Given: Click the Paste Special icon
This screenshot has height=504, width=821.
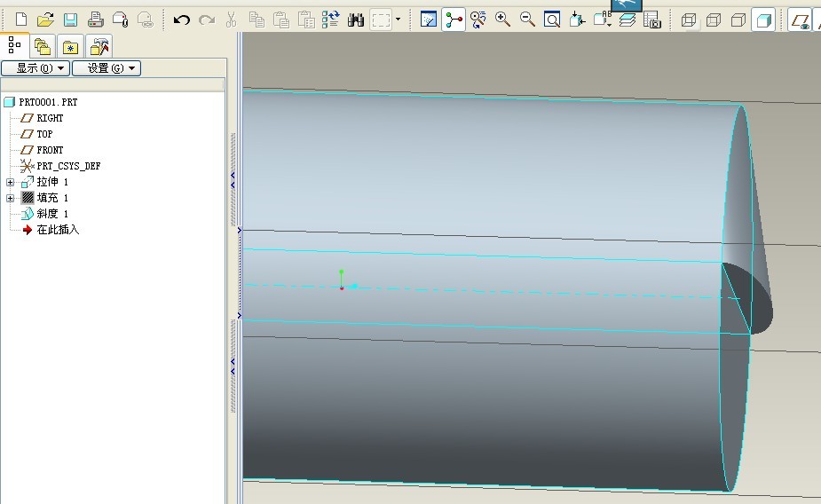Looking at the screenshot, I should (x=306, y=20).
